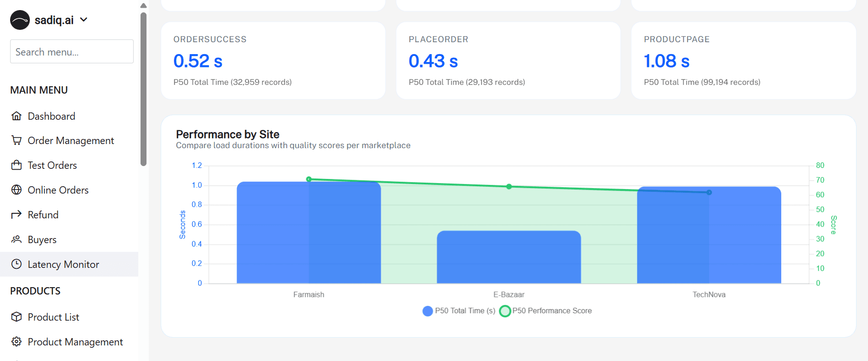
Task: Toggle P50 Total Time legend swatch
Action: click(428, 311)
